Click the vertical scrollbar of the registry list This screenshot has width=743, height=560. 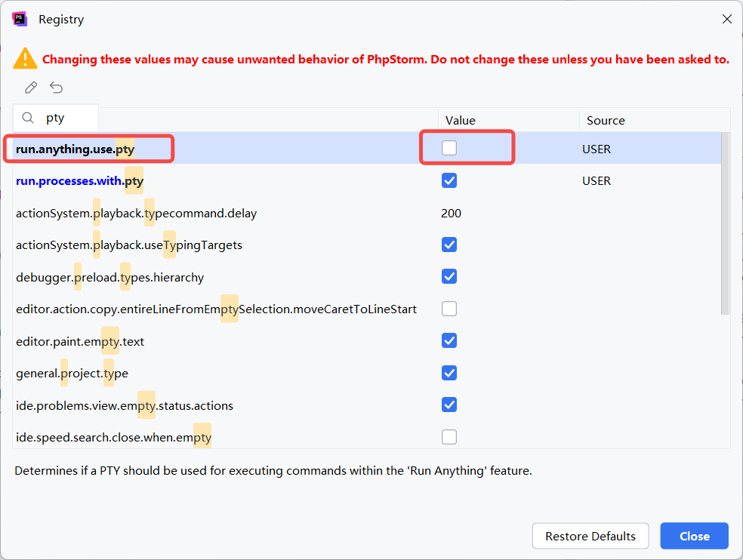725,223
